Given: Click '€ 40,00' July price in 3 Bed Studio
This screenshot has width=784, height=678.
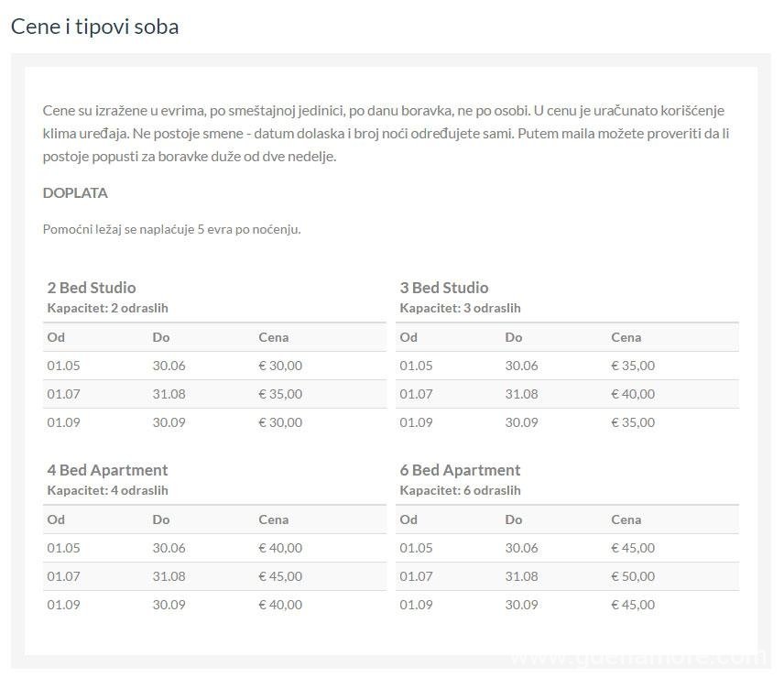Looking at the screenshot, I should tap(633, 394).
